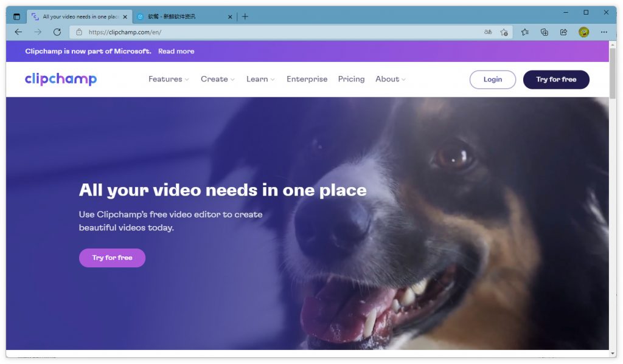The height and width of the screenshot is (364, 623).
Task: Refresh the current page
Action: pos(57,32)
